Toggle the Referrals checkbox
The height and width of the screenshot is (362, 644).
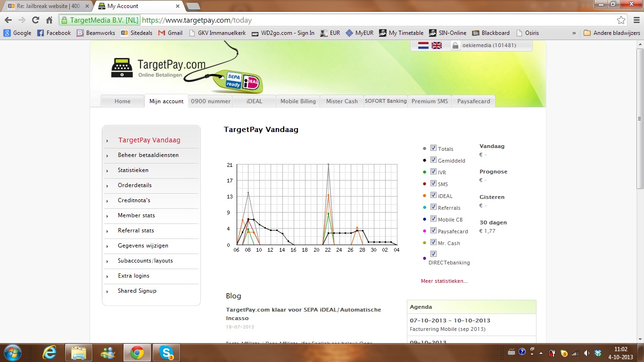[433, 207]
